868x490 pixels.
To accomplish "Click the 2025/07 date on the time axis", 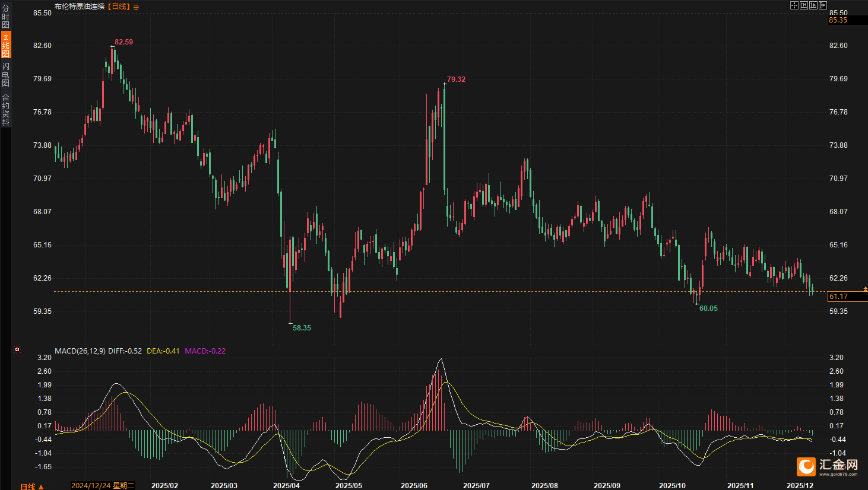I will [476, 486].
